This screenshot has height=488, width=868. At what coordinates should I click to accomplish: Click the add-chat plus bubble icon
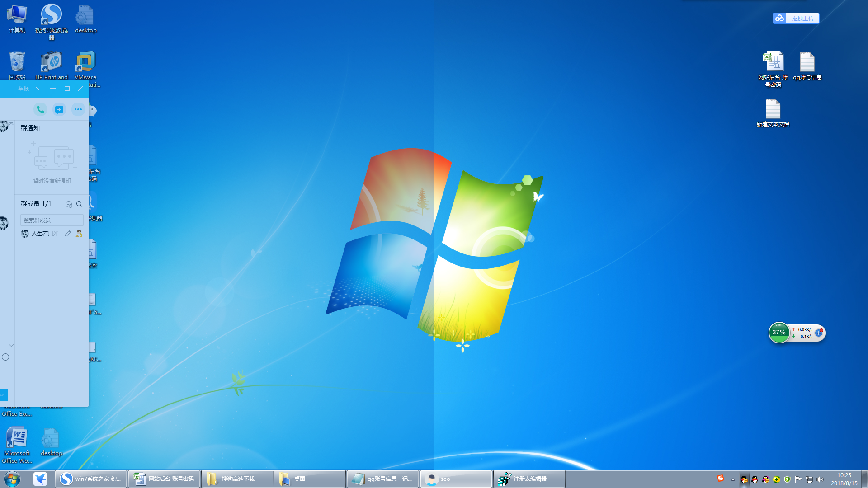point(59,109)
